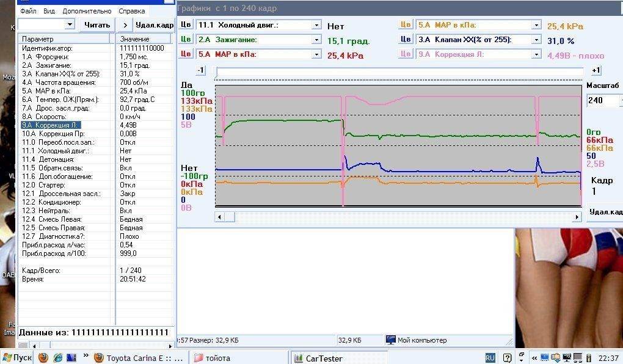Viewport: 623px width, 364px height.
Task: Open the Клапан ХХ channel dropdown
Action: pos(536,40)
